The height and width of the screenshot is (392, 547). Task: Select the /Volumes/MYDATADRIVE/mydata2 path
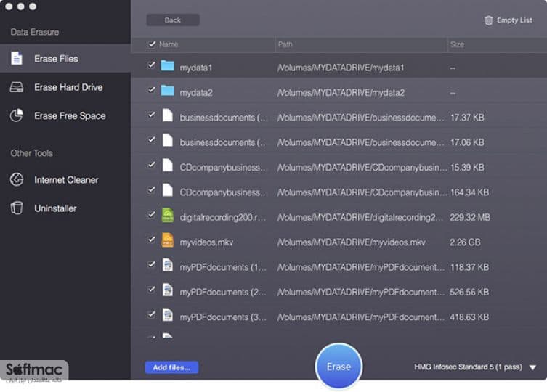pos(341,93)
